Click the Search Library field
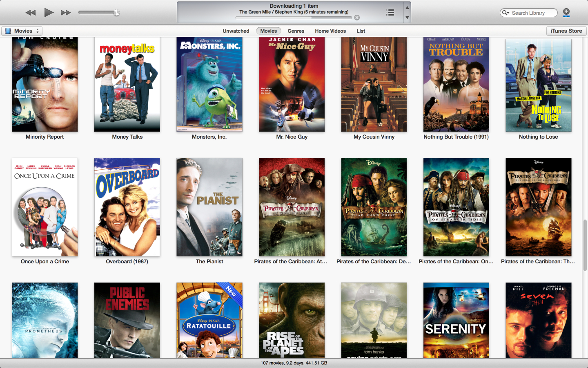 click(x=529, y=13)
